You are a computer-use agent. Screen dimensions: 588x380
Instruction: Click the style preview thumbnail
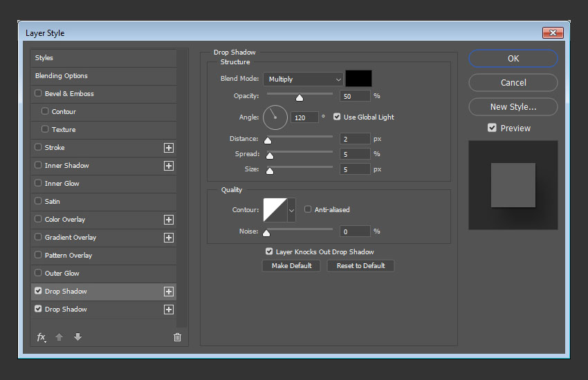tap(513, 185)
